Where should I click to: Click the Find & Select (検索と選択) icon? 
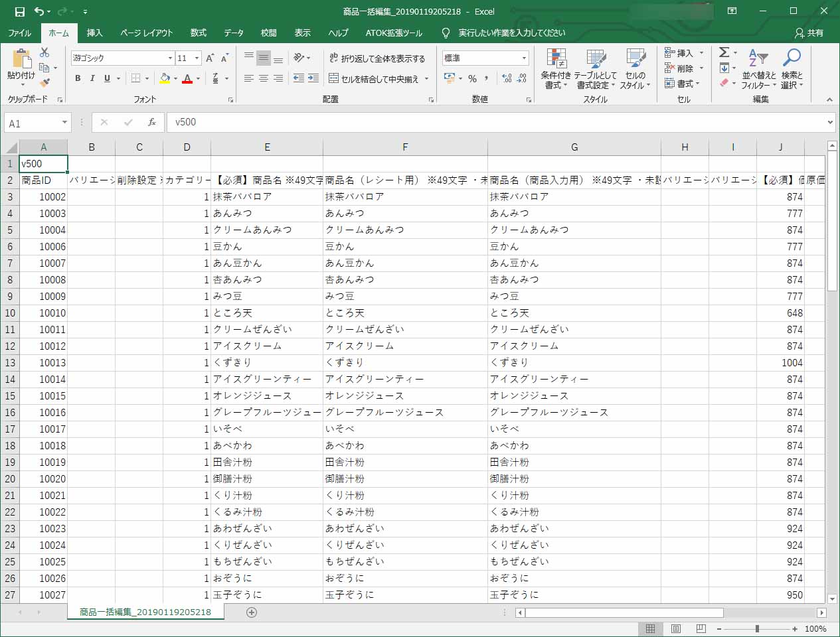click(x=793, y=70)
